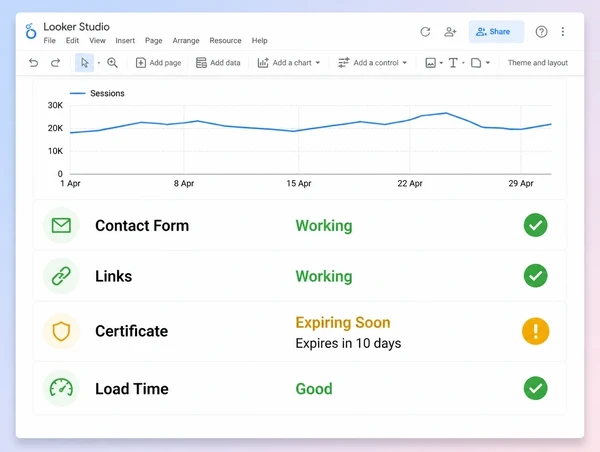Open the Edit menu

[x=72, y=41]
